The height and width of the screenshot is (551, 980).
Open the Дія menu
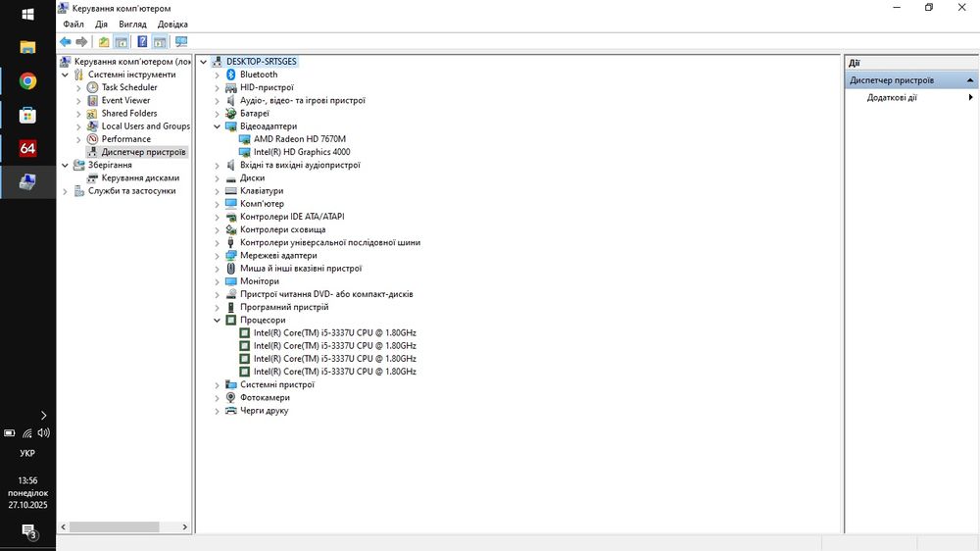101,25
